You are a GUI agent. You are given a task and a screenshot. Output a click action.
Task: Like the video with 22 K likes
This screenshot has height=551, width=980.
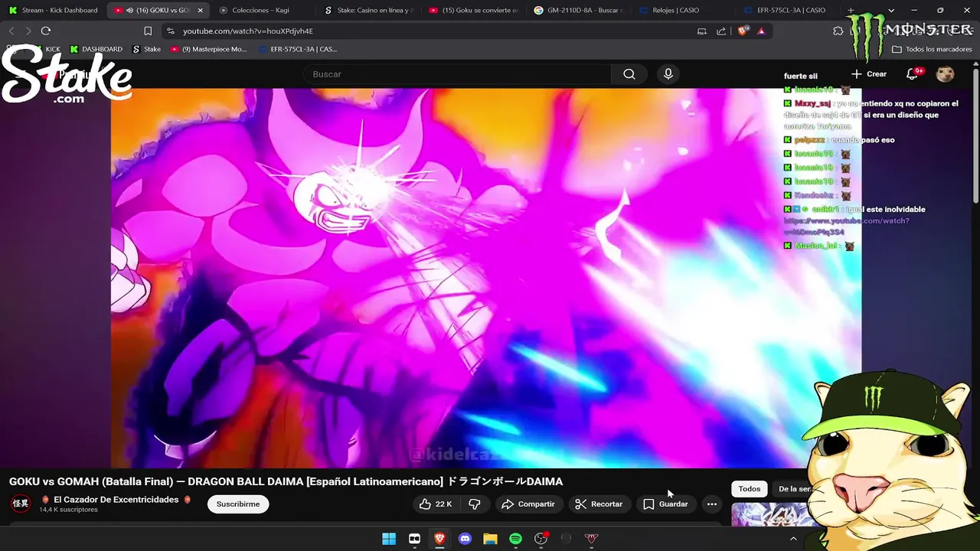click(x=435, y=504)
